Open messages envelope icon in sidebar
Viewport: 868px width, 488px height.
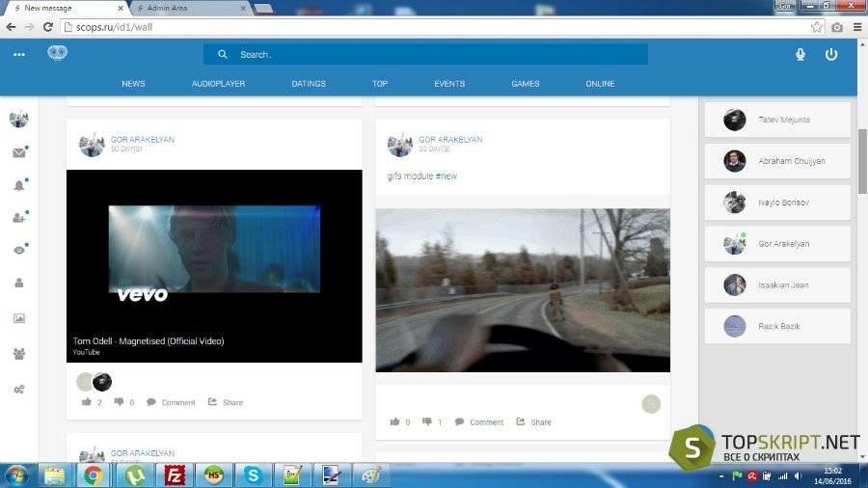pos(19,152)
